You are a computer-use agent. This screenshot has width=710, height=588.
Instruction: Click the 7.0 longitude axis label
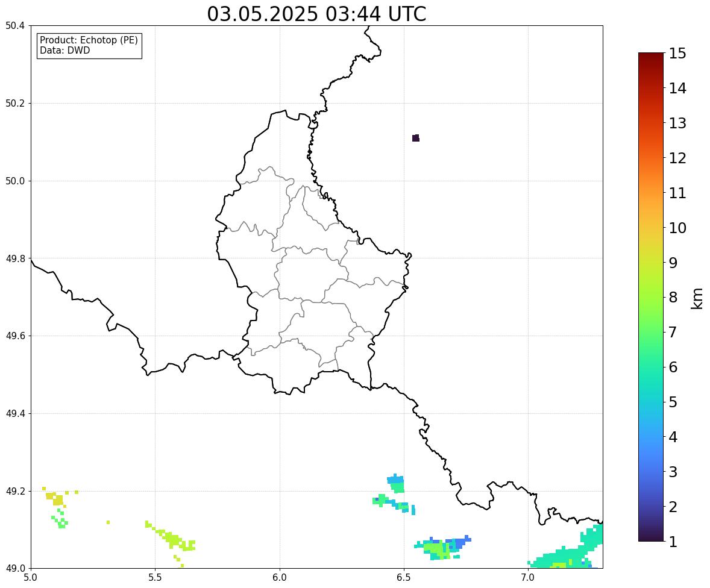pos(528,578)
